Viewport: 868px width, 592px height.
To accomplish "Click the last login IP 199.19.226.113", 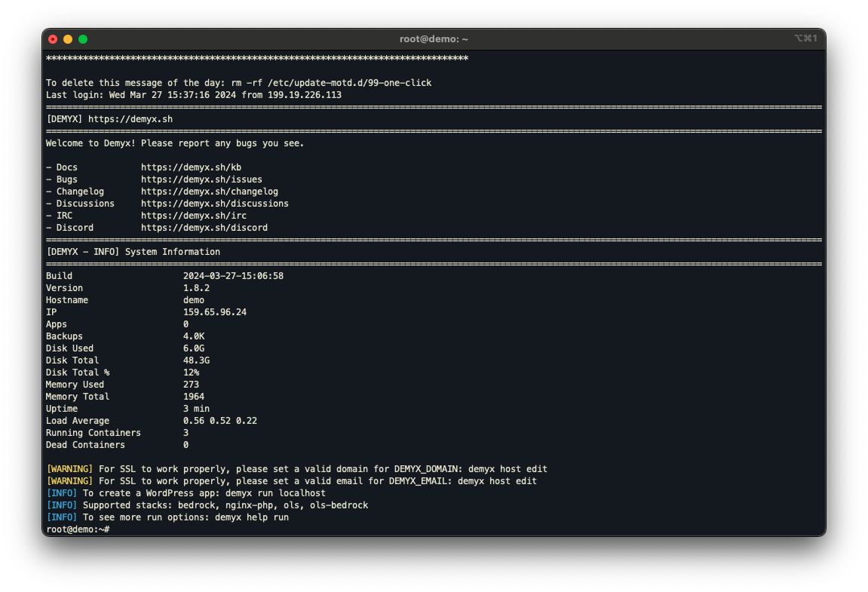I will tap(305, 95).
